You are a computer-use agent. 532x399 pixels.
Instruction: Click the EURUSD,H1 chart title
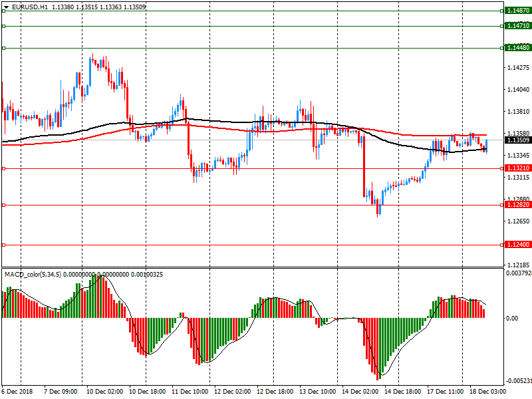click(29, 7)
